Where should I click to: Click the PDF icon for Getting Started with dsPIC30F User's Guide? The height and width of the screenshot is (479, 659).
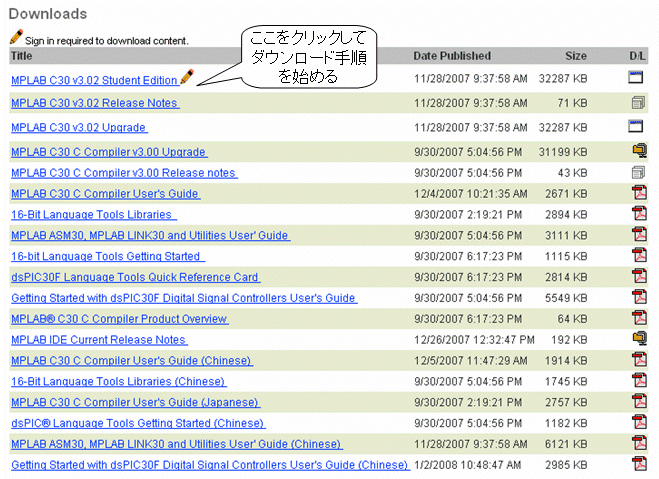pos(640,297)
